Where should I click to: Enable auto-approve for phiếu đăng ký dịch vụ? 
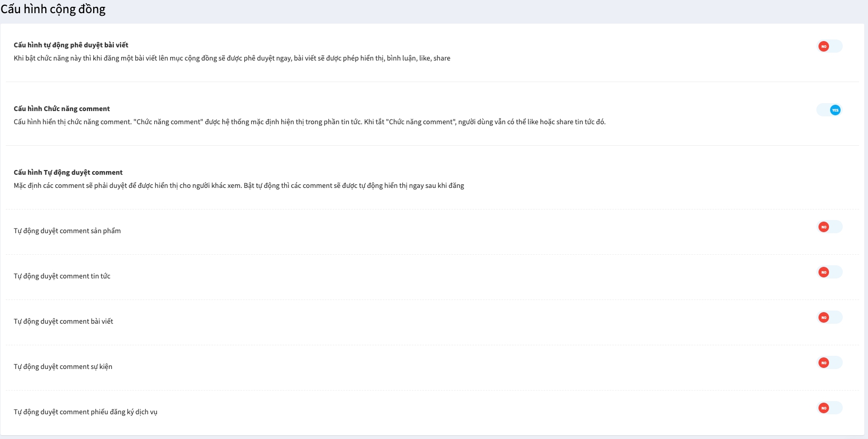point(830,408)
